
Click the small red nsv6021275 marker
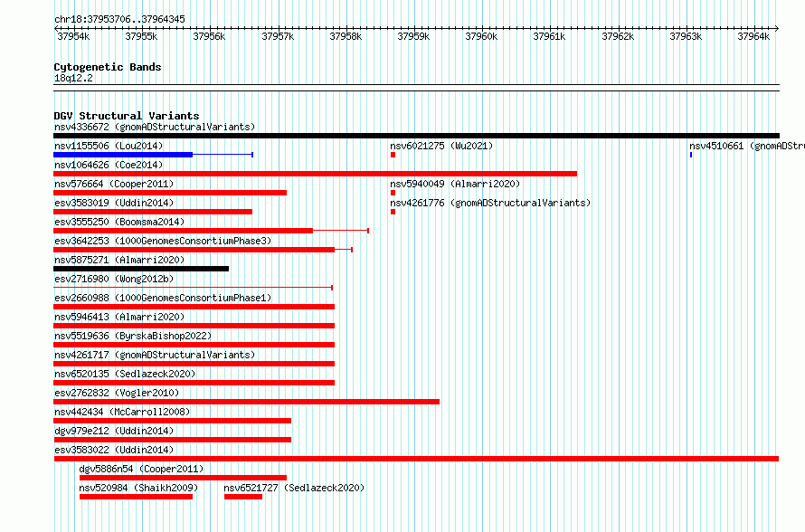393,155
